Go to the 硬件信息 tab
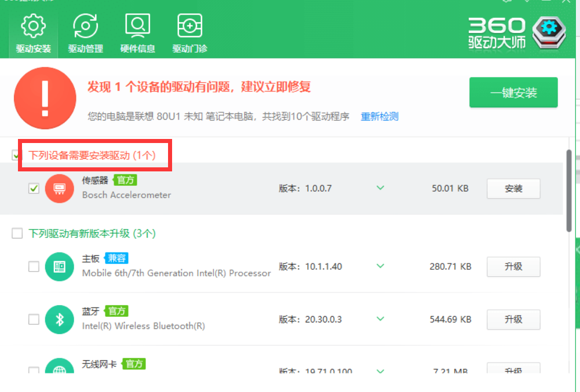The image size is (580, 392). (137, 34)
